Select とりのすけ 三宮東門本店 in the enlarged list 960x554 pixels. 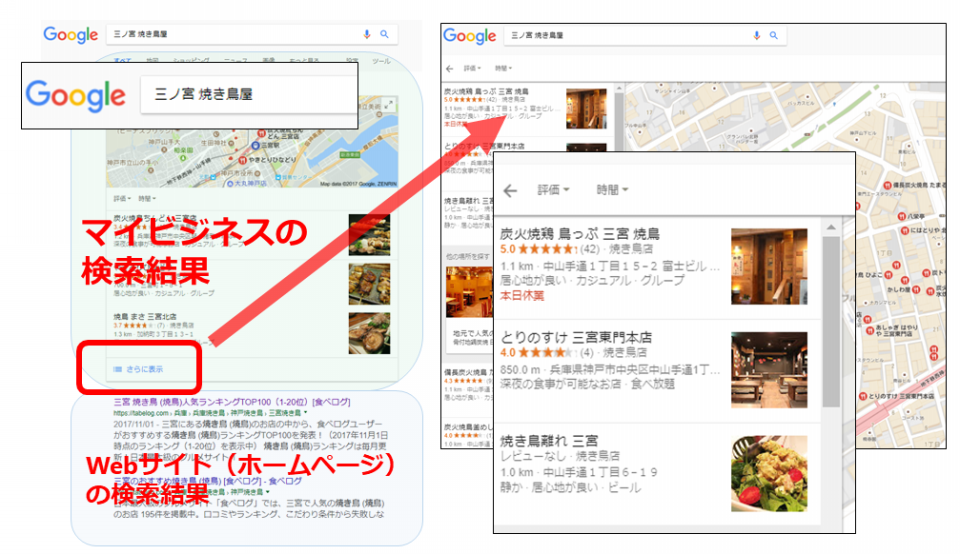[x=576, y=337]
